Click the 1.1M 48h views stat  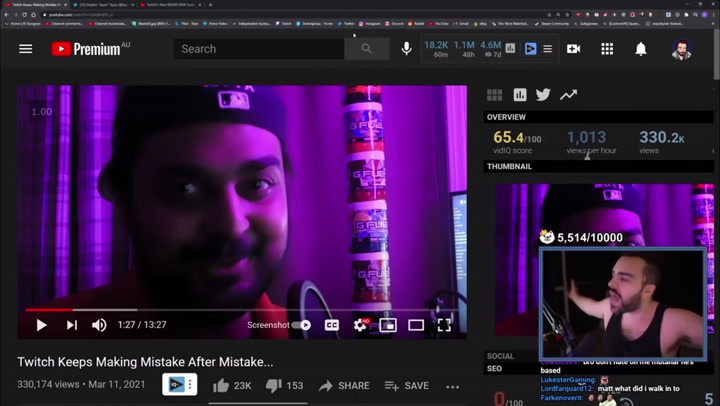464,49
